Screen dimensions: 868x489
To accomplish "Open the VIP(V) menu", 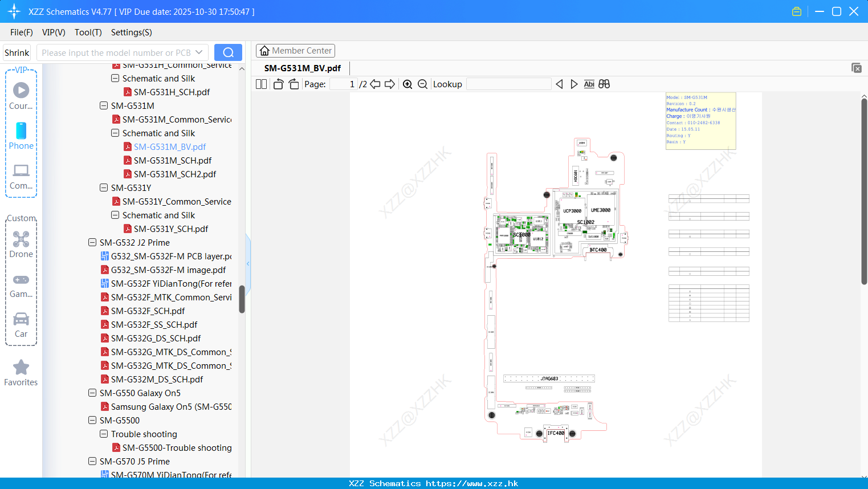I will 54,32.
